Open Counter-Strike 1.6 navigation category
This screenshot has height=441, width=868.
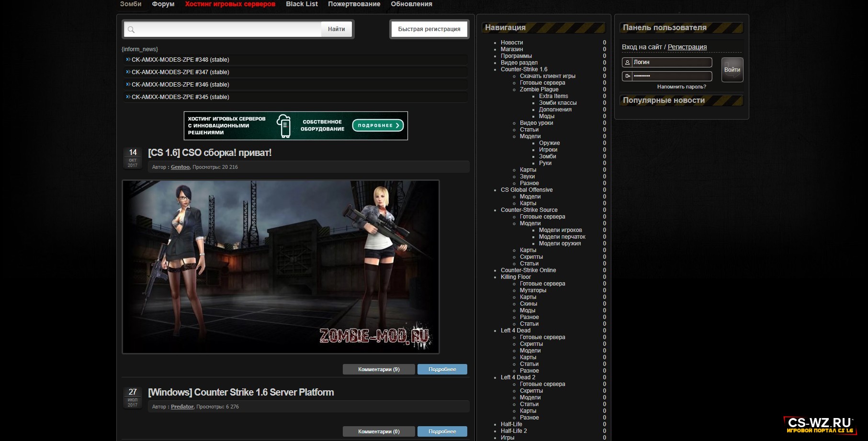[524, 69]
